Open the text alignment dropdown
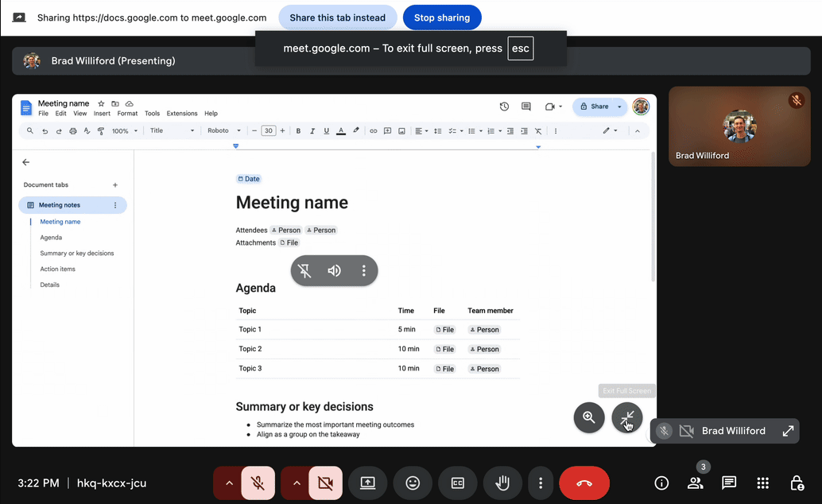 coord(421,131)
